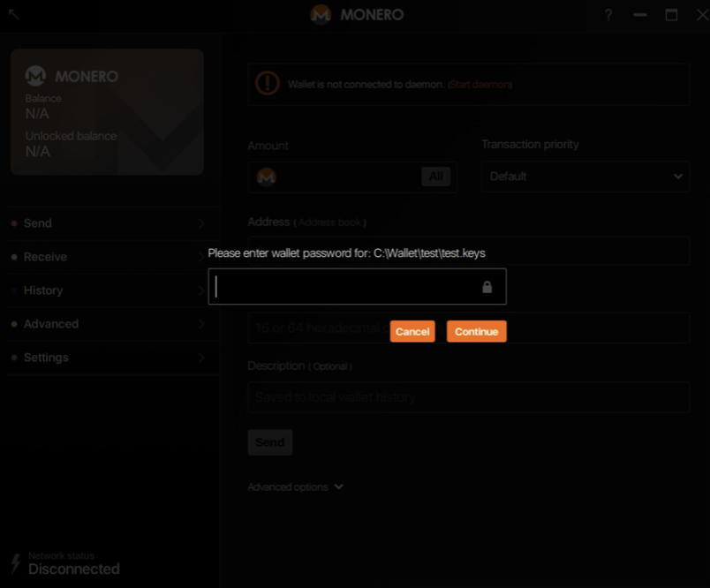Open help via the question mark icon

tap(608, 14)
